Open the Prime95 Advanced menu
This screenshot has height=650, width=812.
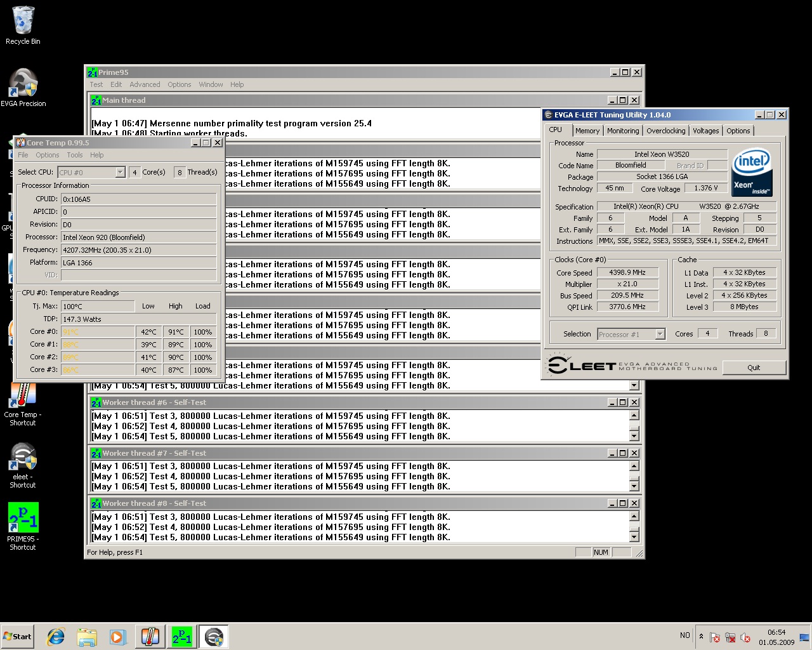coord(145,84)
